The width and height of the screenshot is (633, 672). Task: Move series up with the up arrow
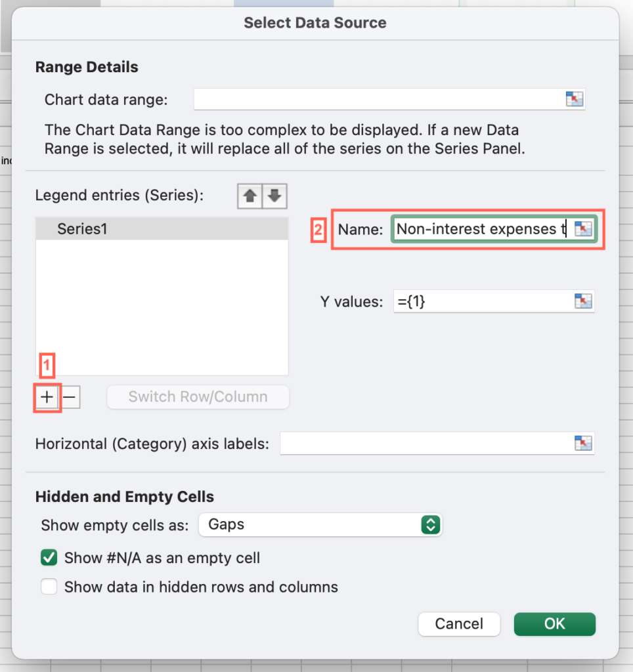click(250, 196)
